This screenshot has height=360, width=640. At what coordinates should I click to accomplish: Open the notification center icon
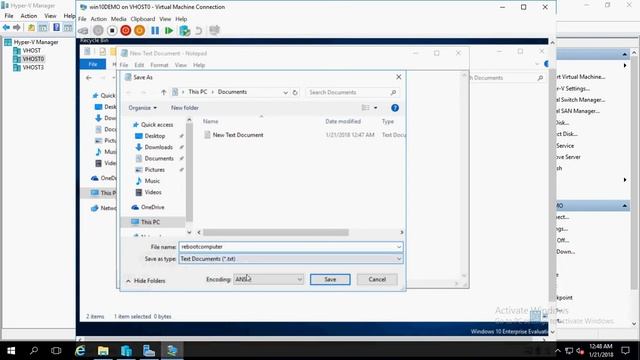click(625, 351)
